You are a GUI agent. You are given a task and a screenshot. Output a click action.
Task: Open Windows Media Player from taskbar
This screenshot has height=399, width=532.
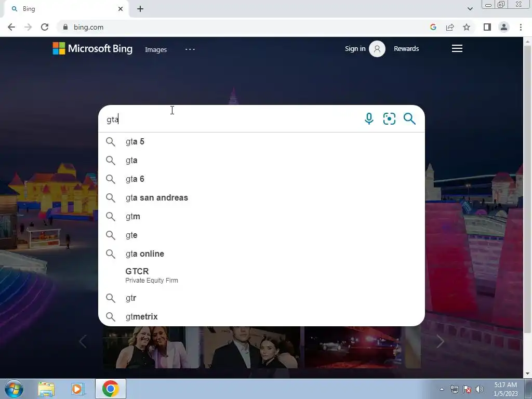pyautogui.click(x=78, y=389)
